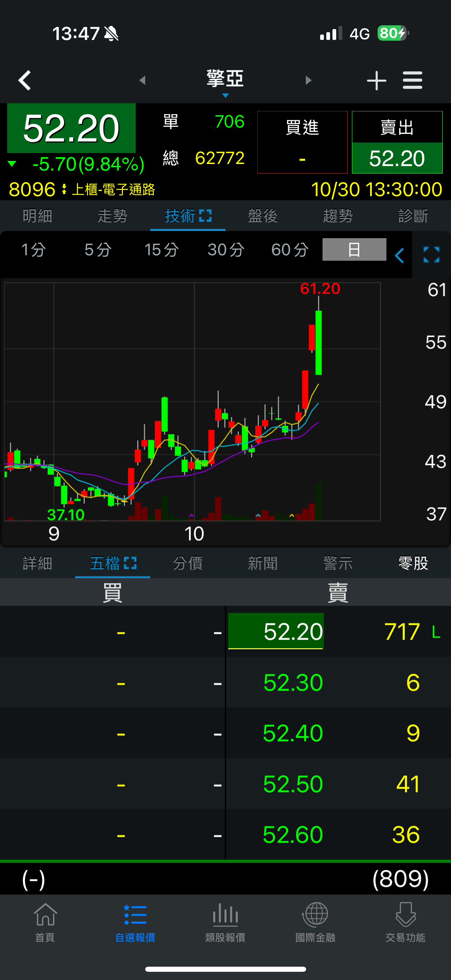451x980 pixels.
Task: Tap the back arrow icon
Action: (x=25, y=80)
